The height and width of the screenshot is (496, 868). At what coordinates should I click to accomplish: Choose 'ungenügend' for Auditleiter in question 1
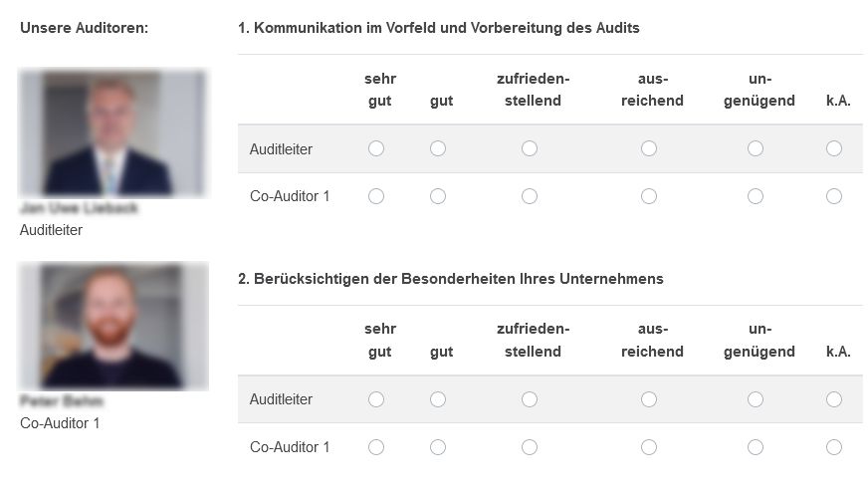click(756, 148)
